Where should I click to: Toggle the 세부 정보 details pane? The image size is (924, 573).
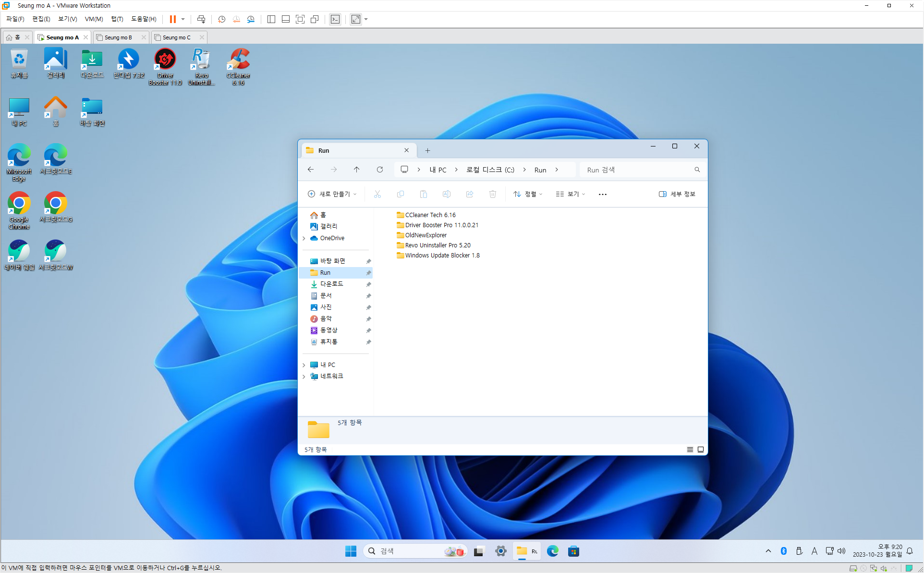click(x=677, y=194)
